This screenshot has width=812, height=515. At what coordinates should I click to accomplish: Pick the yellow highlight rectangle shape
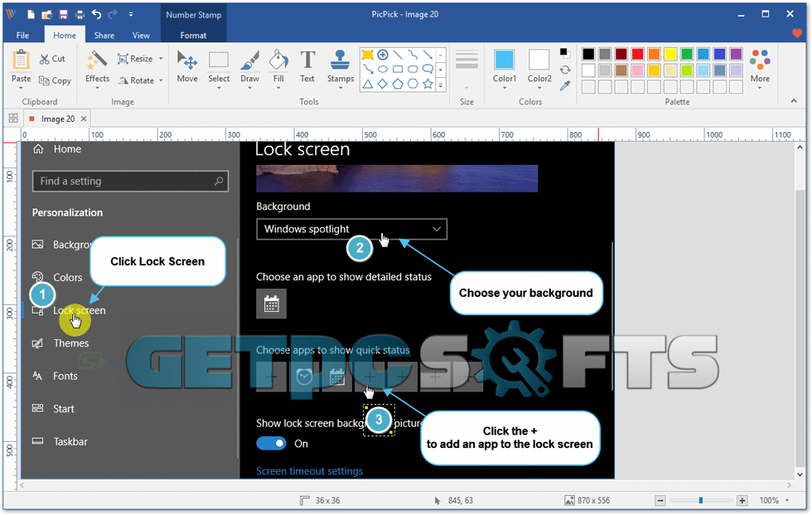[368, 55]
